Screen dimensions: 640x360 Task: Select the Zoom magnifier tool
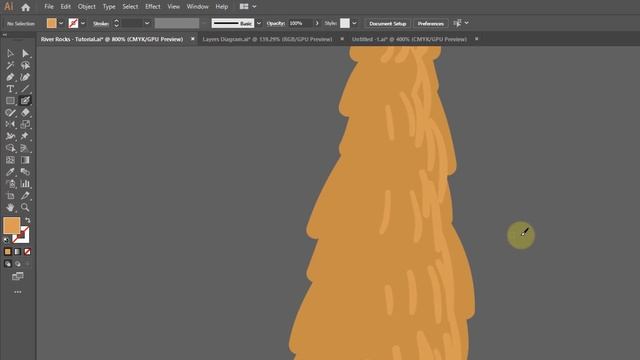25,207
